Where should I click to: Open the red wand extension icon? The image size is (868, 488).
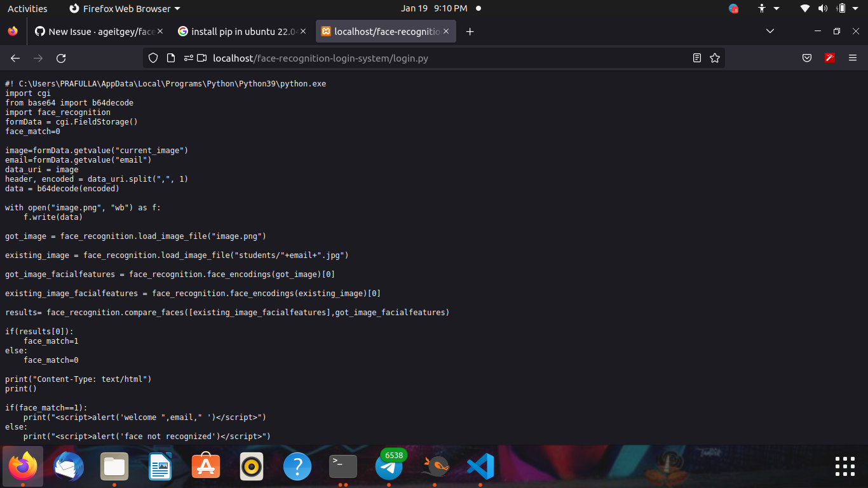pos(830,58)
